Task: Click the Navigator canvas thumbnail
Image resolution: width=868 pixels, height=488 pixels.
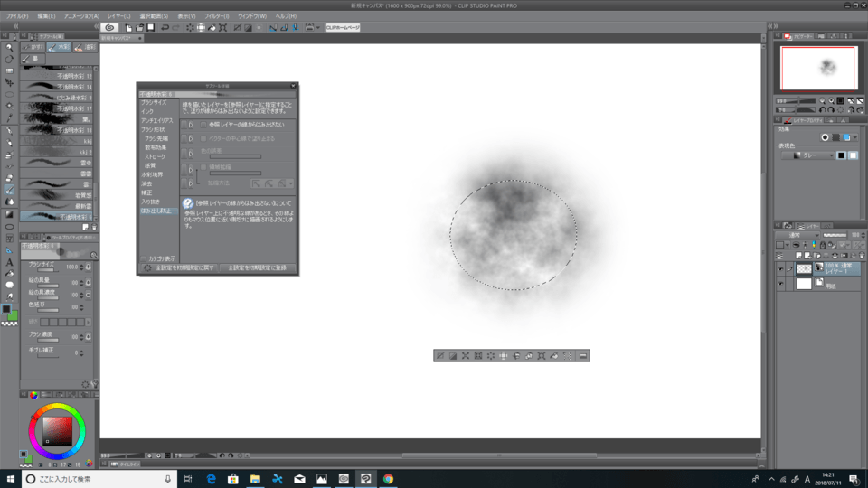Action: pos(819,68)
